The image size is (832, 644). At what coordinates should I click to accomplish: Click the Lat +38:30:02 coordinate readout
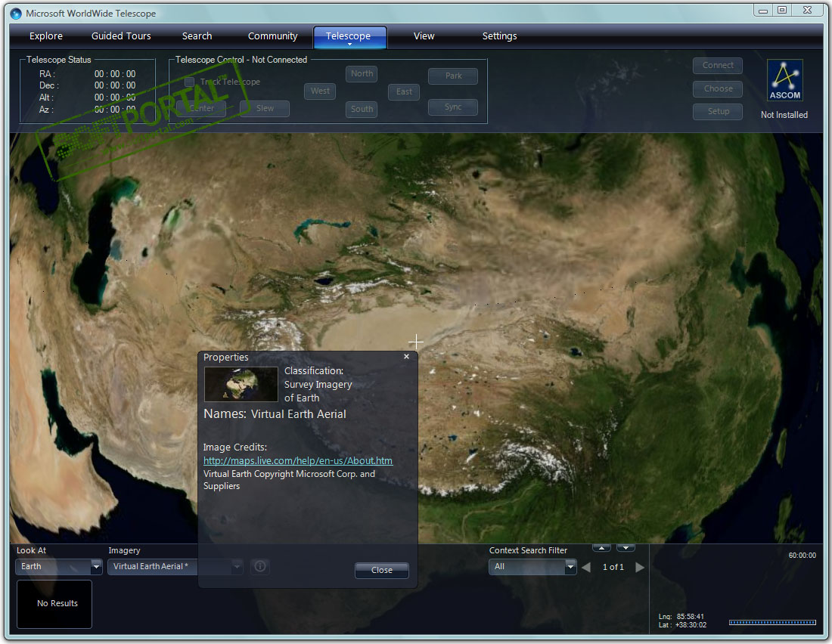[682, 625]
